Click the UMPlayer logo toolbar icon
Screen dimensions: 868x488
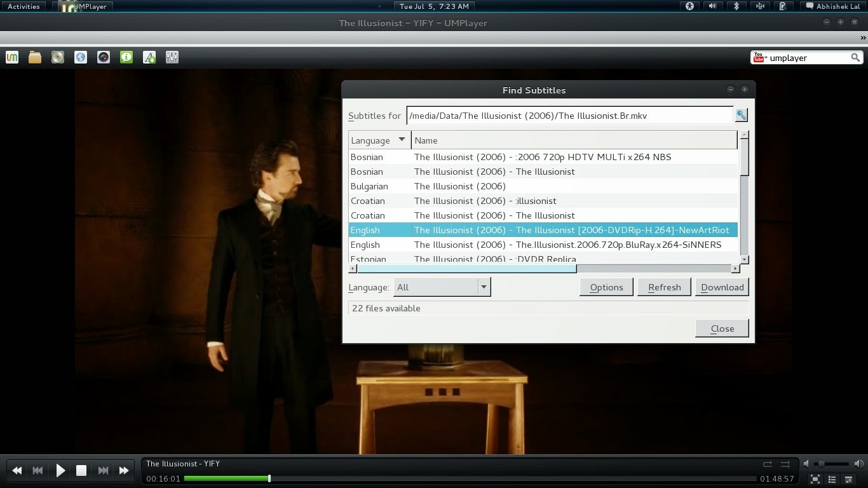12,57
